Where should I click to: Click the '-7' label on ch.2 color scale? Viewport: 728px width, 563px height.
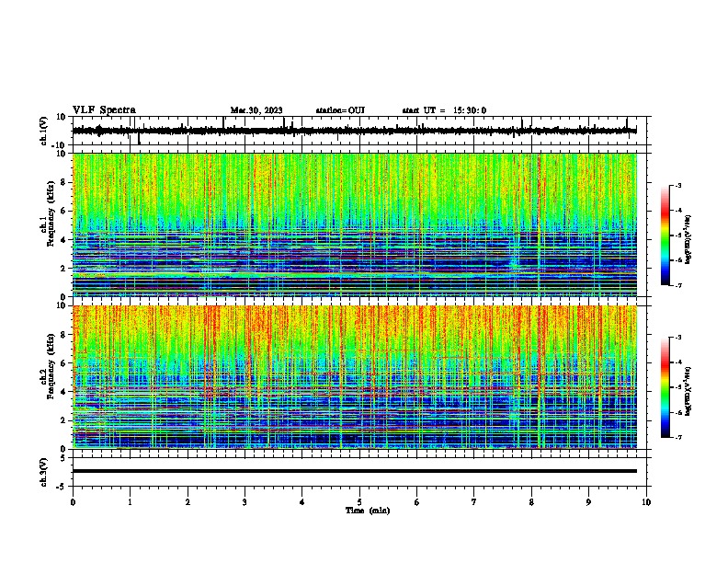tap(678, 437)
